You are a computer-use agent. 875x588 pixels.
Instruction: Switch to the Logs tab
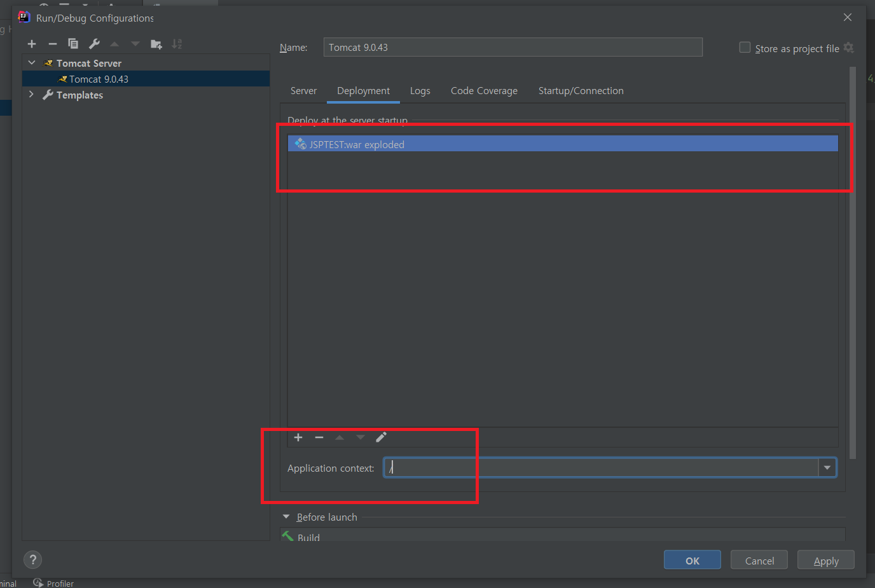pyautogui.click(x=420, y=91)
